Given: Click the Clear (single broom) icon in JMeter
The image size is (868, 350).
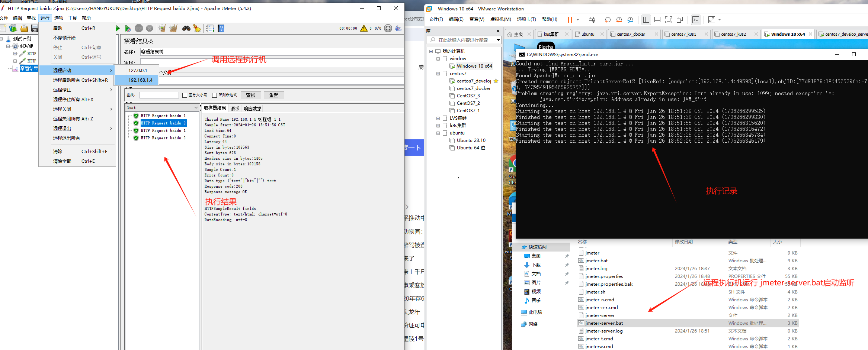Looking at the screenshot, I should [x=162, y=28].
